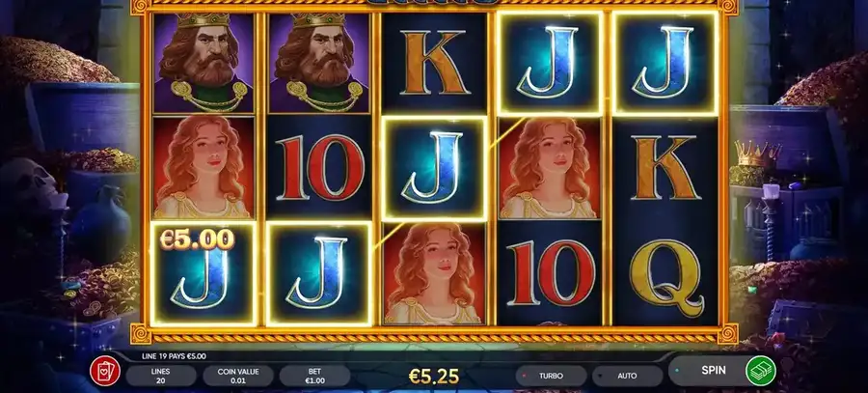This screenshot has height=393, width=868.
Task: Click the J symbol showing €5.00
Action: [x=203, y=274]
